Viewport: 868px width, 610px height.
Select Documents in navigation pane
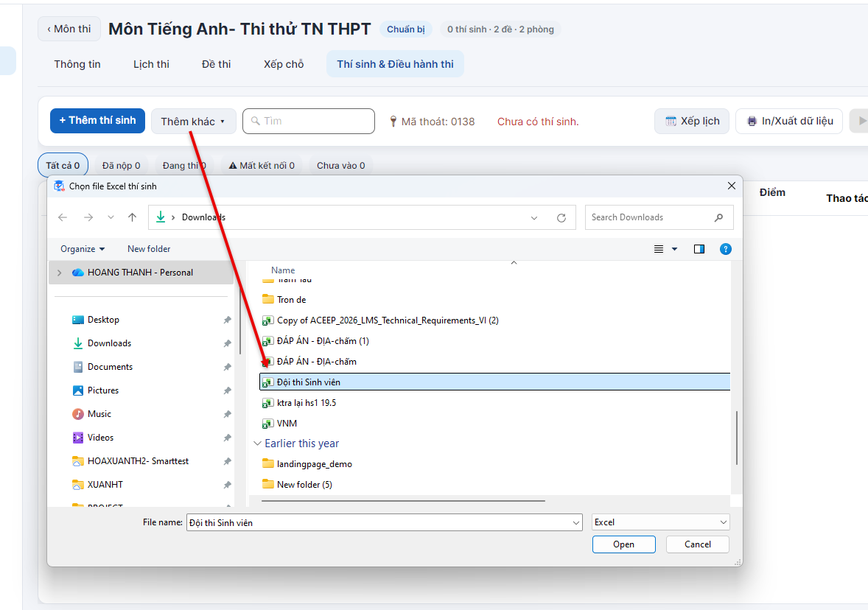coord(110,367)
